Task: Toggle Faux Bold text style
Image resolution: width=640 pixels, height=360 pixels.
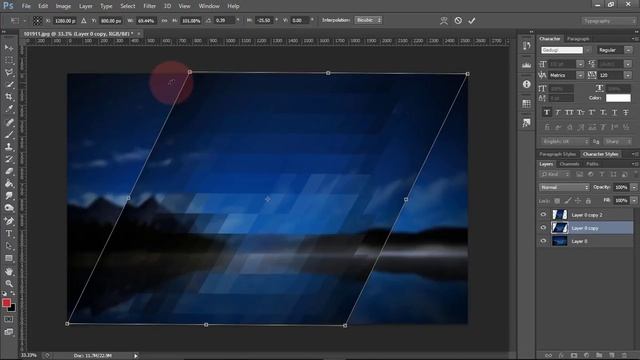Action: click(547, 112)
